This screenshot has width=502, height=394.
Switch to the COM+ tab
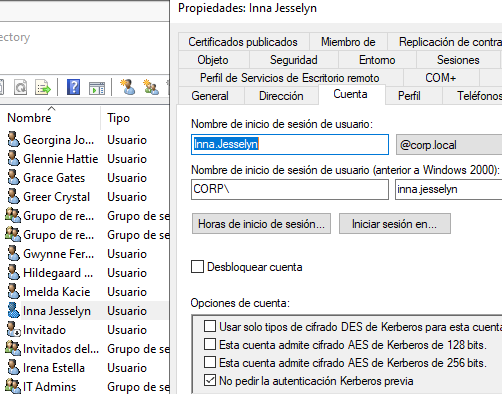441,78
